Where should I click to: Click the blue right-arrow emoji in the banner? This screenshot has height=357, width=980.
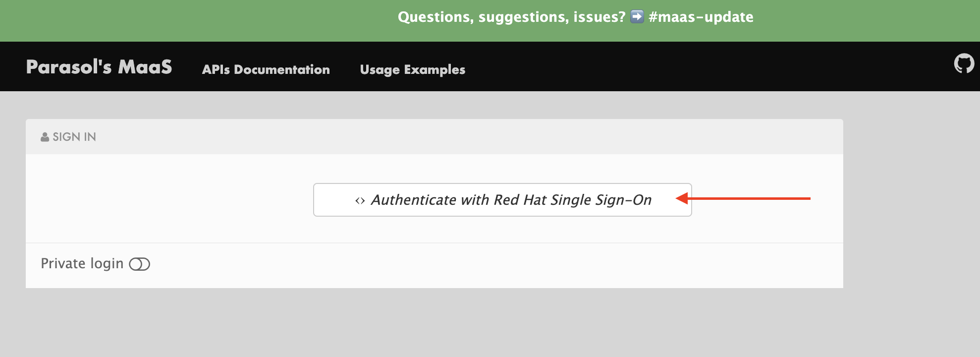[x=637, y=17]
